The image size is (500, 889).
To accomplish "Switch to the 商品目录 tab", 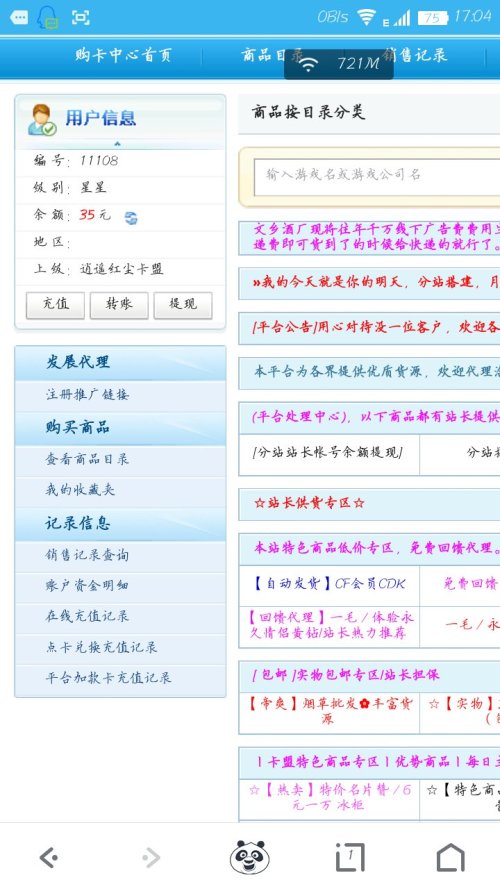I will click(272, 55).
